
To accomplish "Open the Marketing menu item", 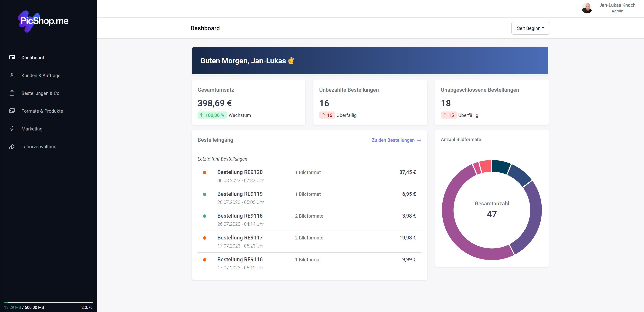I will [32, 129].
